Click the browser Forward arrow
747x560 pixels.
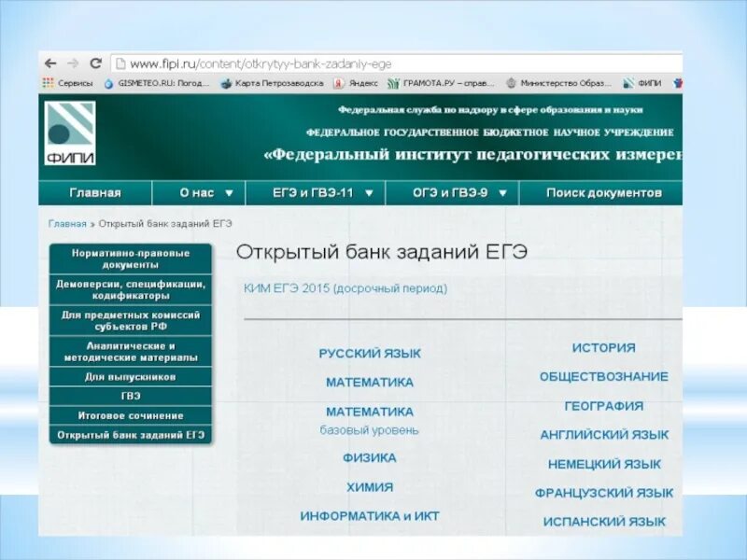click(x=73, y=63)
